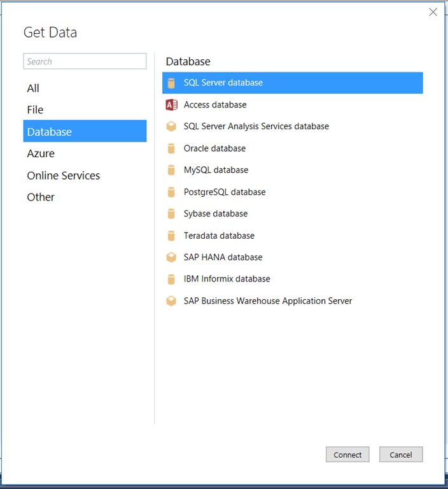Select IBM Informix database text
448x489 pixels.
tap(227, 279)
